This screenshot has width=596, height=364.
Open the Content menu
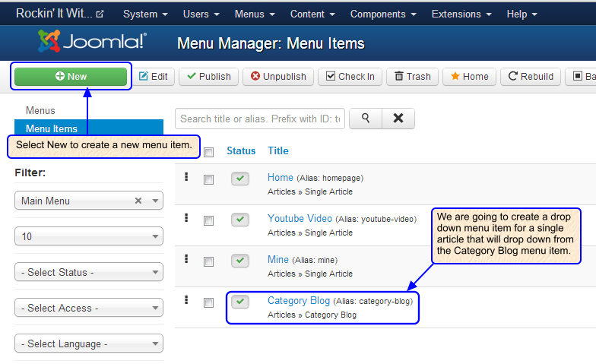pyautogui.click(x=312, y=14)
